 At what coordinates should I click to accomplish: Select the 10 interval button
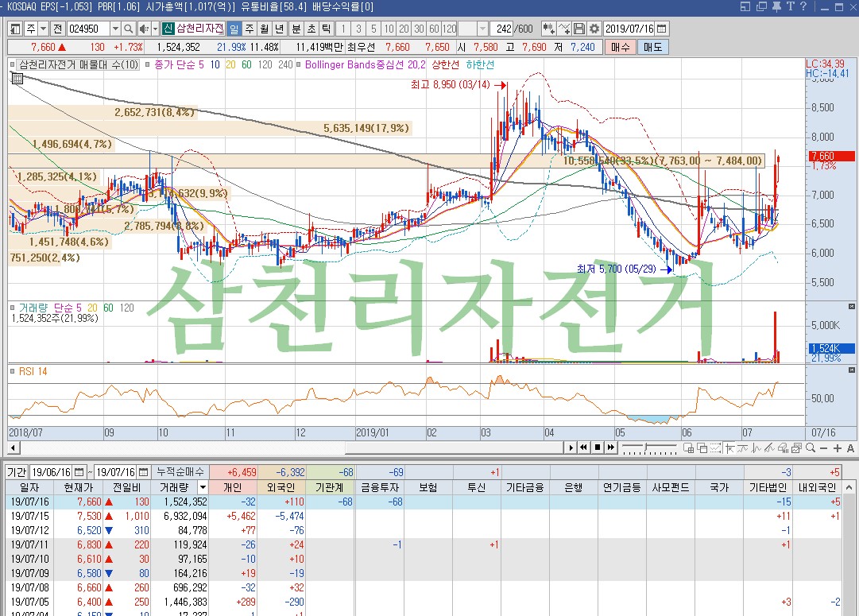(389, 29)
